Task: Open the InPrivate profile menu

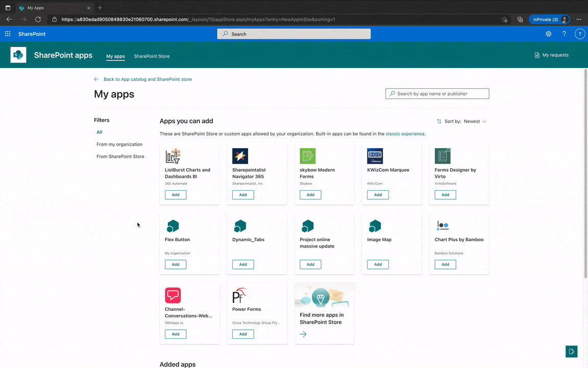Action: point(550,19)
